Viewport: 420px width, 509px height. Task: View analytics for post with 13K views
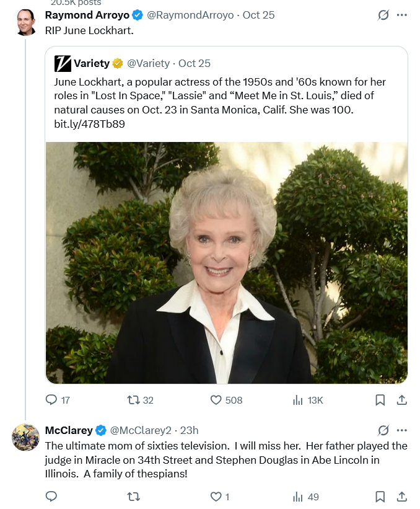(298, 400)
